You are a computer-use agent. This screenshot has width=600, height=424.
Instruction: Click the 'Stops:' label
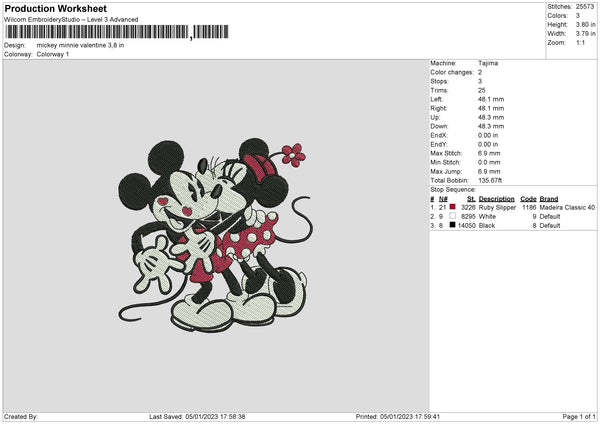pyautogui.click(x=439, y=82)
